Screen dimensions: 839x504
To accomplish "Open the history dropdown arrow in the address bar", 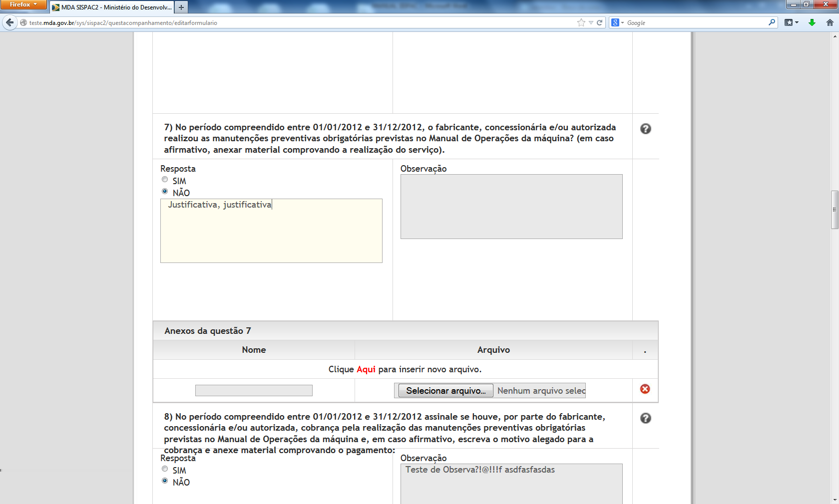I will (591, 22).
